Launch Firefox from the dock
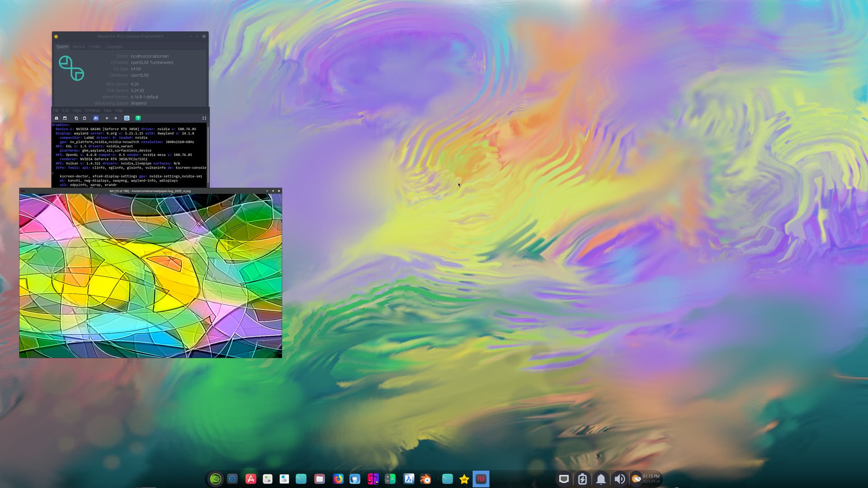This screenshot has height=488, width=868. tap(338, 479)
